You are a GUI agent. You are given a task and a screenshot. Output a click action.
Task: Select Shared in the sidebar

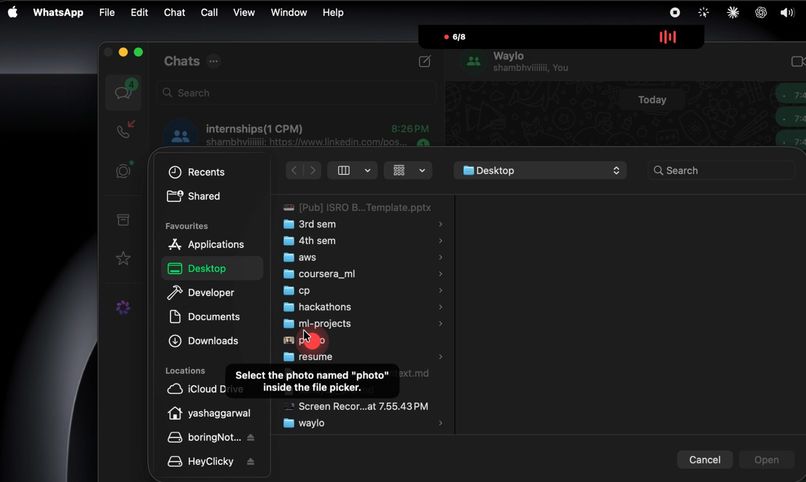click(x=212, y=196)
